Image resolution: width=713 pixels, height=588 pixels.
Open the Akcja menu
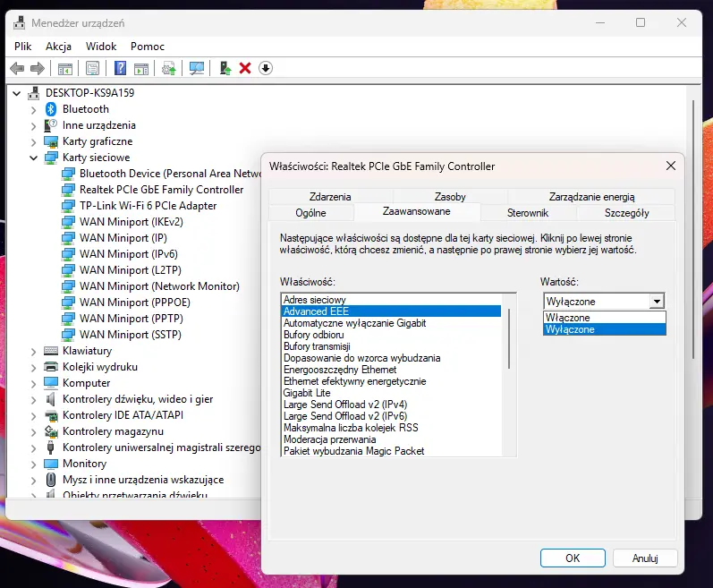pyautogui.click(x=58, y=47)
